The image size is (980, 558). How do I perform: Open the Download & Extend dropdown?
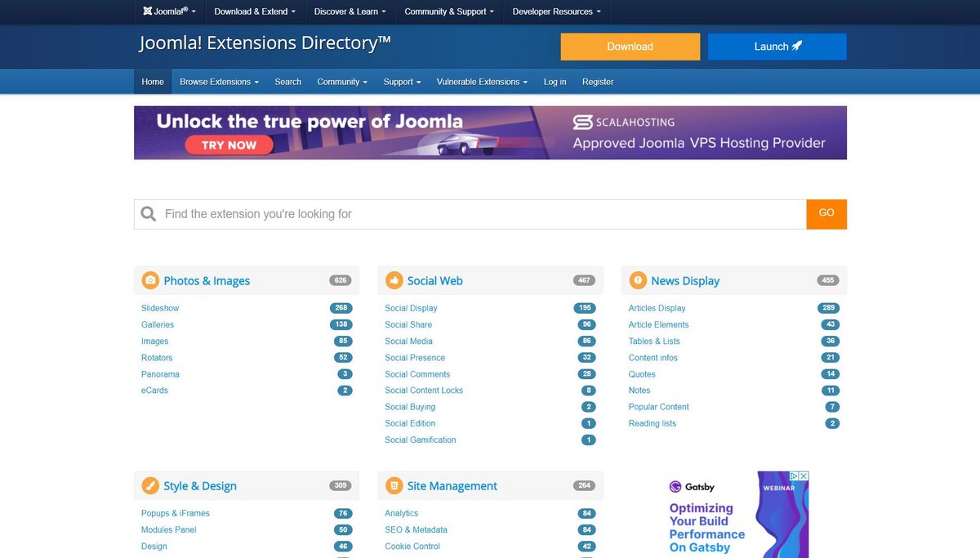255,11
